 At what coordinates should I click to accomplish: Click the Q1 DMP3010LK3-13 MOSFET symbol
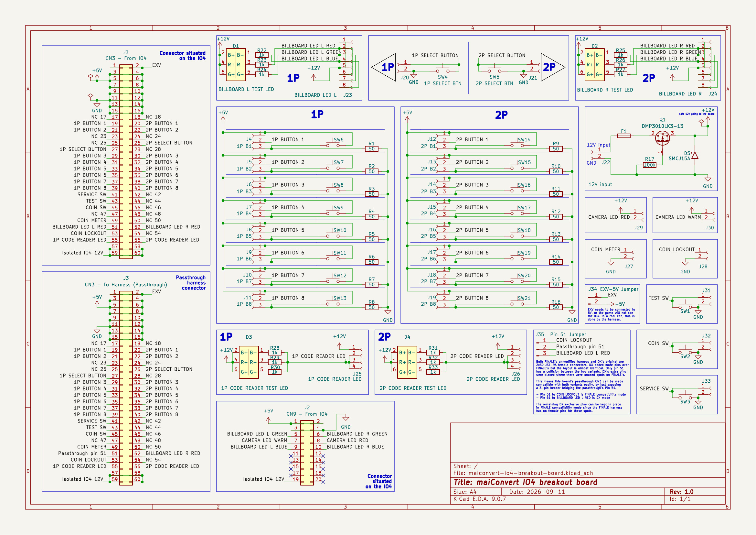click(x=662, y=138)
